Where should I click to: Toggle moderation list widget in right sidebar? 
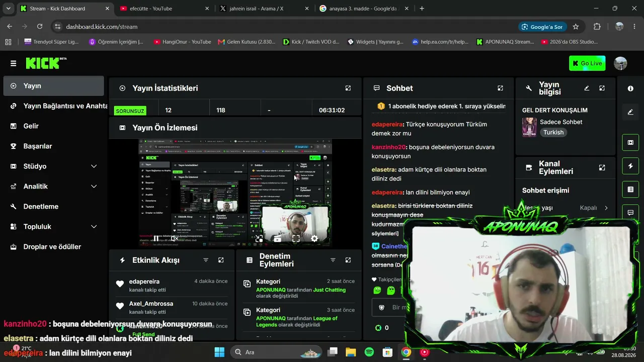click(630, 190)
